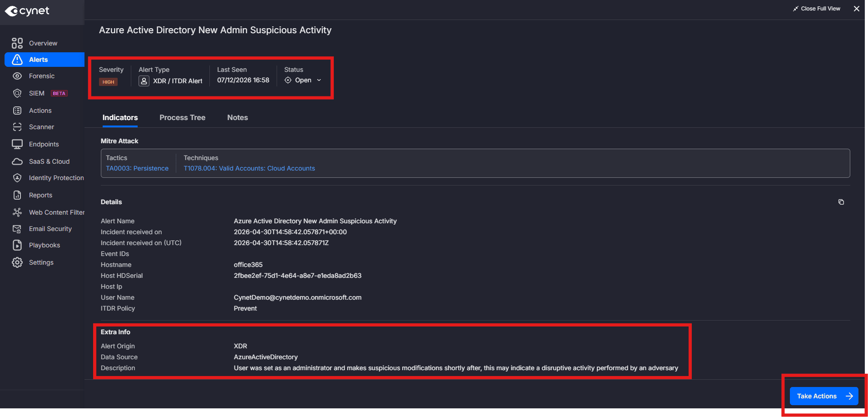Click Incident received on (UTC) timestamp value

point(281,243)
